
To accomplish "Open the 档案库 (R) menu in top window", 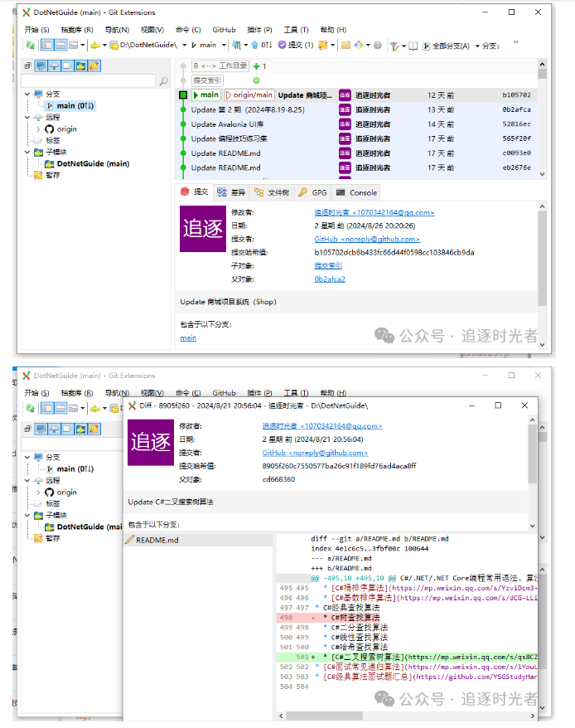I will (77, 30).
